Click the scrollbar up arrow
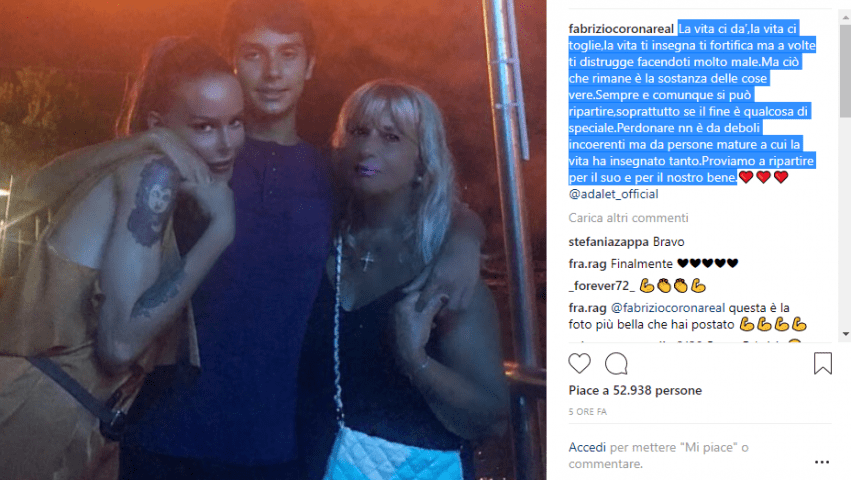The width and height of the screenshot is (851, 480). coord(845,17)
